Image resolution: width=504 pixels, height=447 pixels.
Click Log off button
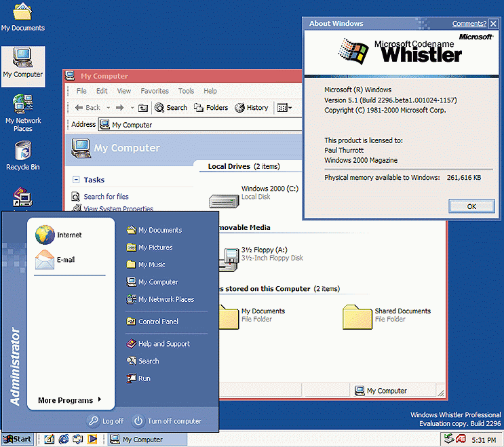coord(105,421)
